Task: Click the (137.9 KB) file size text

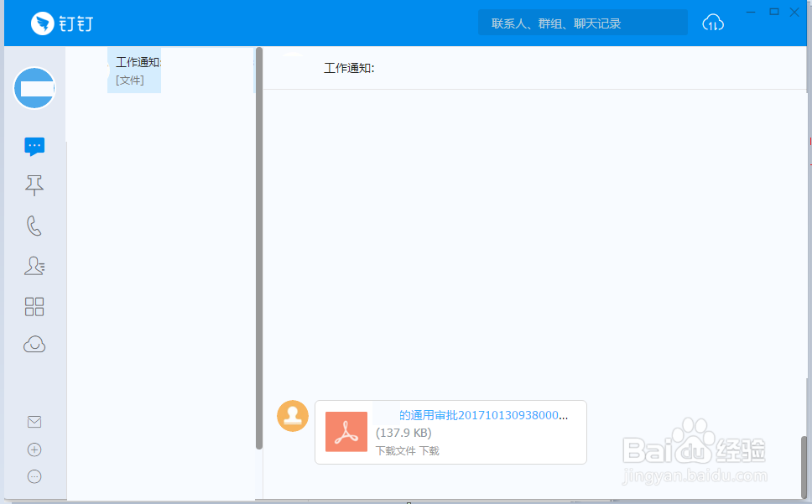Action: coord(403,433)
